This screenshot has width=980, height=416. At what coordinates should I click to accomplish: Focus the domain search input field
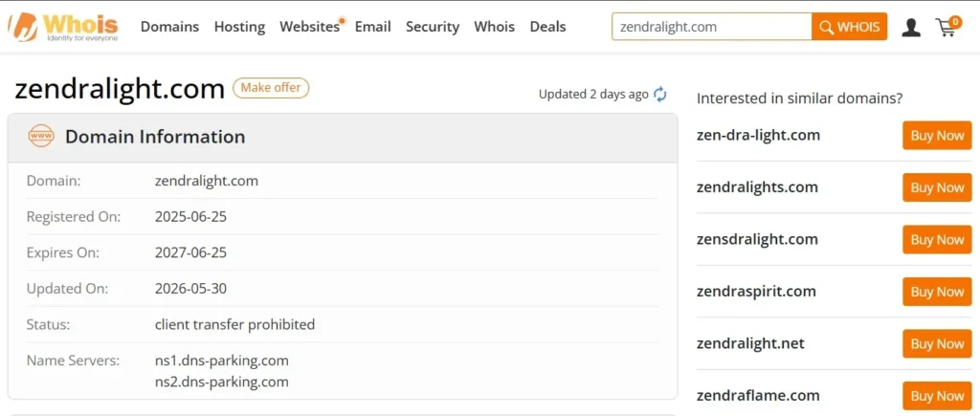tap(712, 27)
